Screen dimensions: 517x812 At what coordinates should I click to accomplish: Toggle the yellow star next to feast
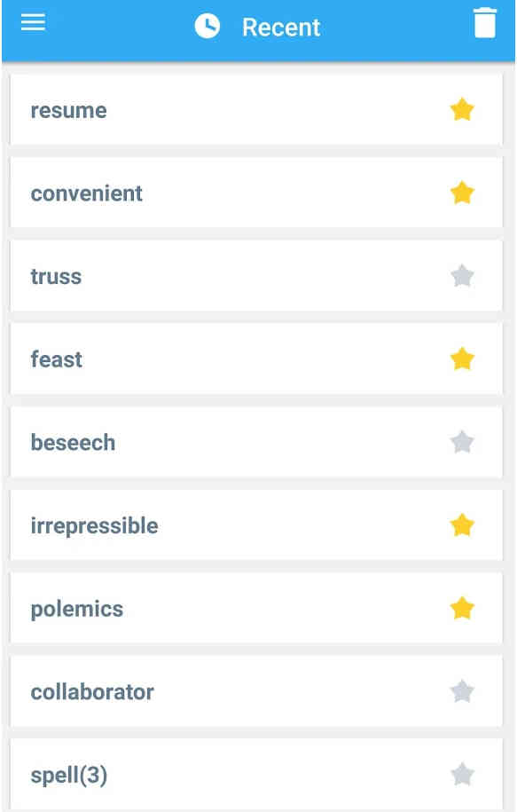tap(462, 359)
